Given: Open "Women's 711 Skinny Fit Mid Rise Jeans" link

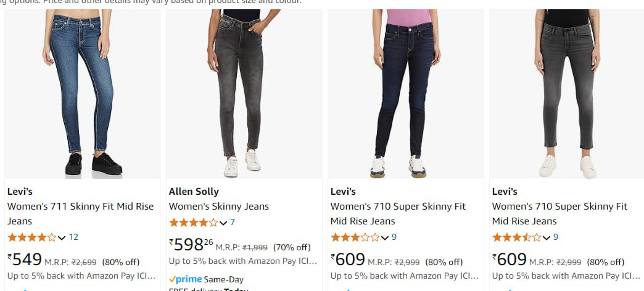Looking at the screenshot, I should (80, 213).
